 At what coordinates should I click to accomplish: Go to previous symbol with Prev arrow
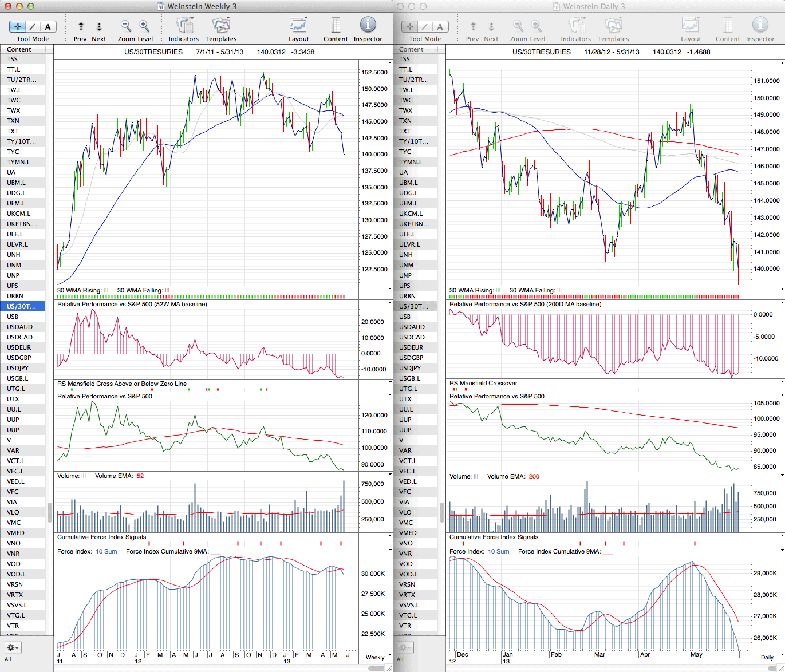click(81, 27)
